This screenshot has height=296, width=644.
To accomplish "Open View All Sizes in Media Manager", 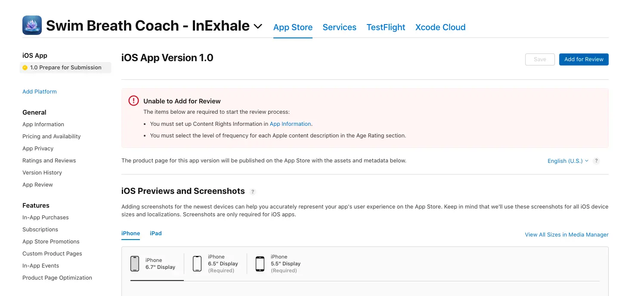I will click(x=567, y=235).
